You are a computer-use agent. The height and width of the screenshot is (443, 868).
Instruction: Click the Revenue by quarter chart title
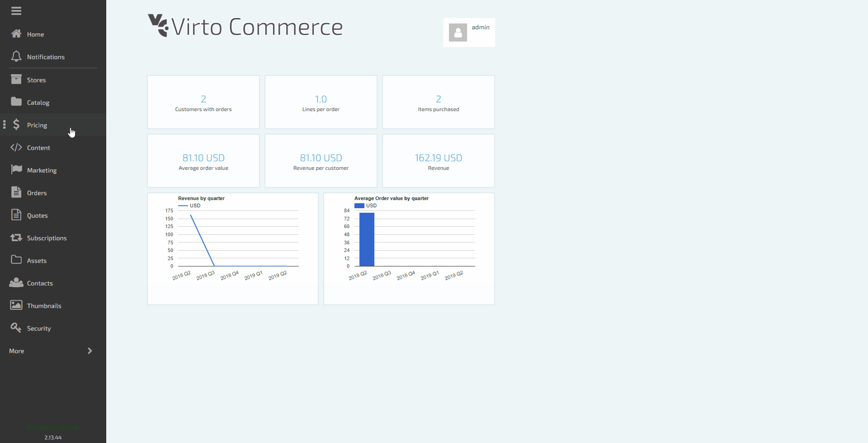click(201, 198)
